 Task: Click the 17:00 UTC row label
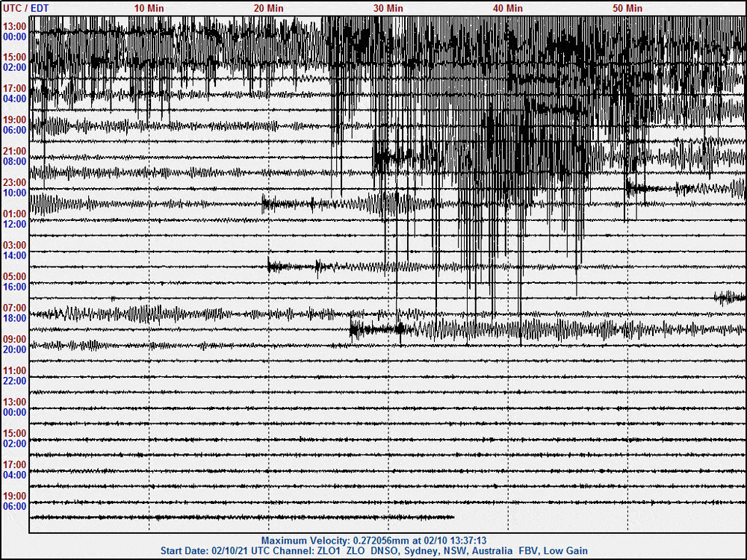13,87
